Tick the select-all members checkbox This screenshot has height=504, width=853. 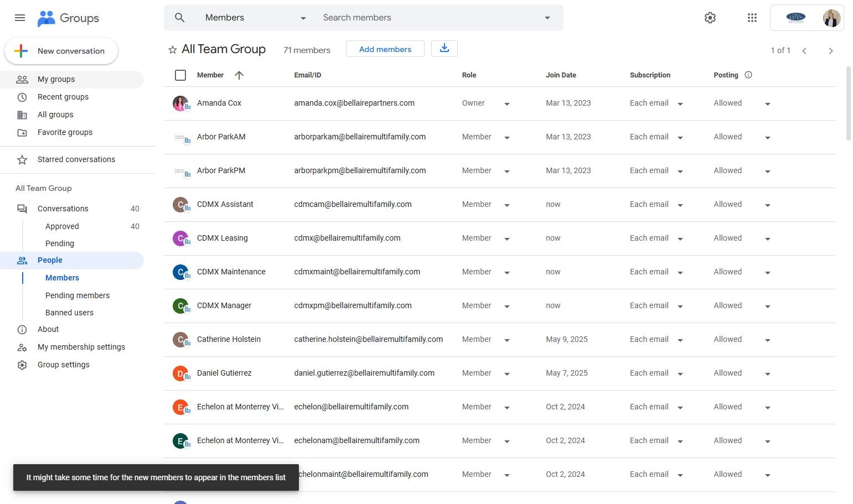point(180,75)
